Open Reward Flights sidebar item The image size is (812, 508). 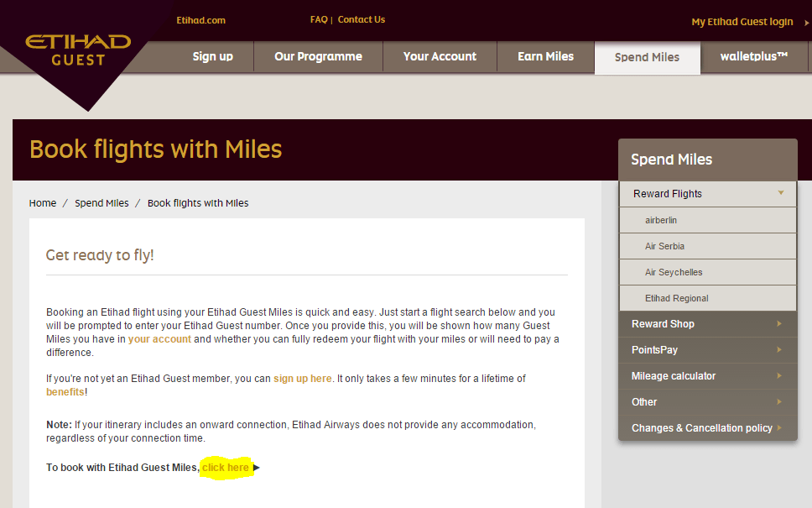(x=708, y=194)
